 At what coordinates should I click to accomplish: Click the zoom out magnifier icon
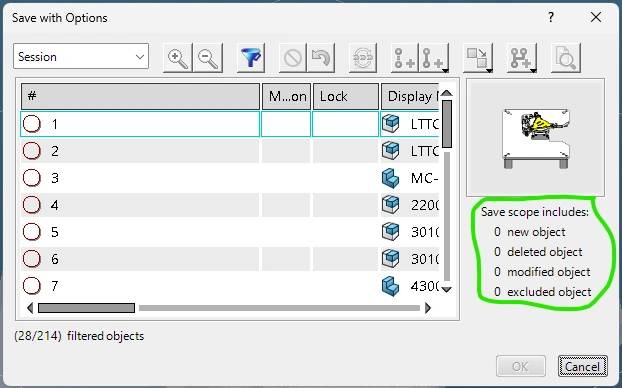click(x=208, y=58)
